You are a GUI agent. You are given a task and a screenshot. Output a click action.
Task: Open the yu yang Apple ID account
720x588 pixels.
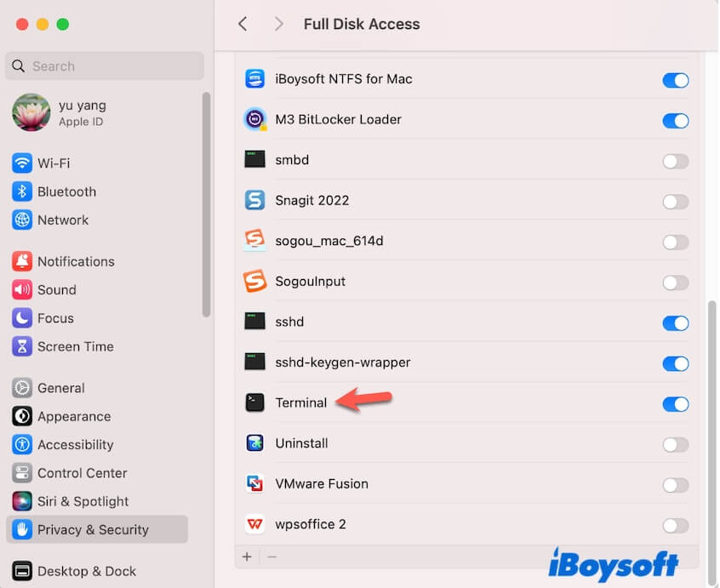click(x=83, y=113)
